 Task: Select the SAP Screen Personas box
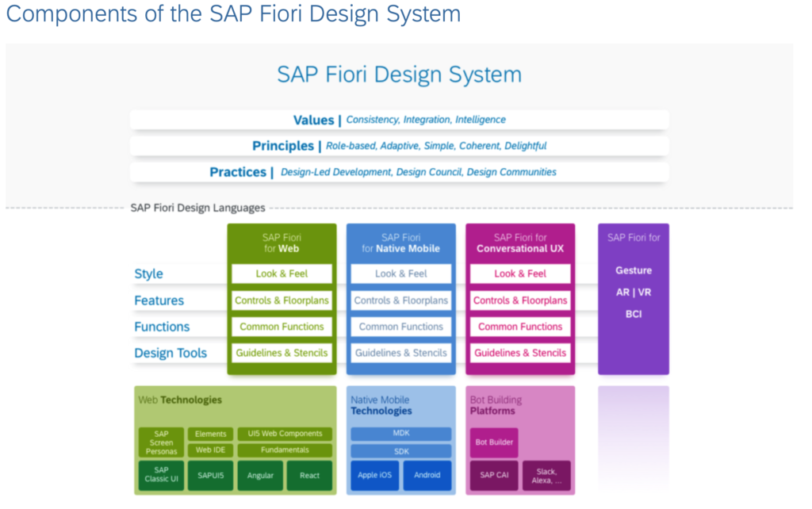tap(161, 442)
